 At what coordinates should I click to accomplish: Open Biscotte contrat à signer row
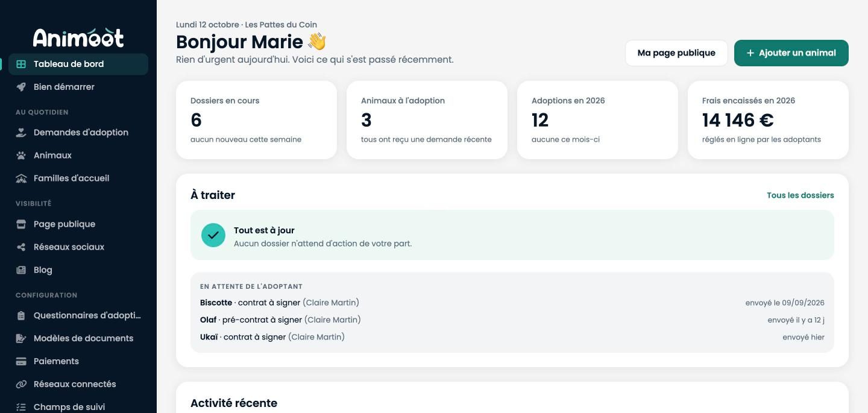[x=512, y=303]
